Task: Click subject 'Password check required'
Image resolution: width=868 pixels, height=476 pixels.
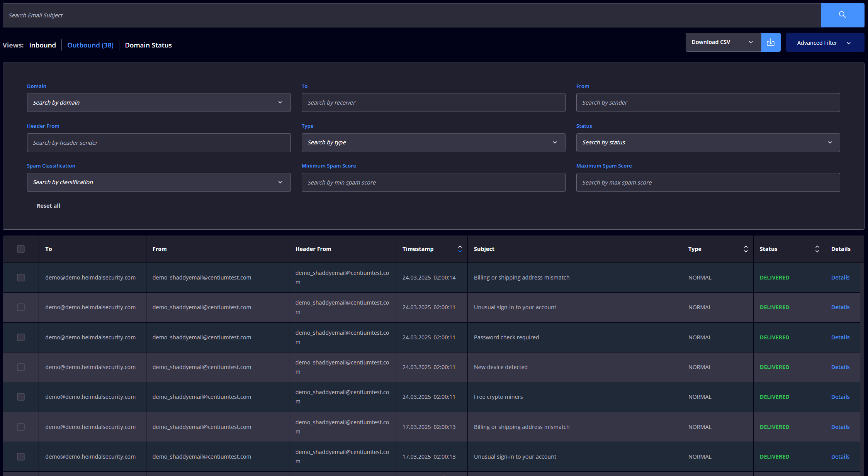Action: pos(506,337)
